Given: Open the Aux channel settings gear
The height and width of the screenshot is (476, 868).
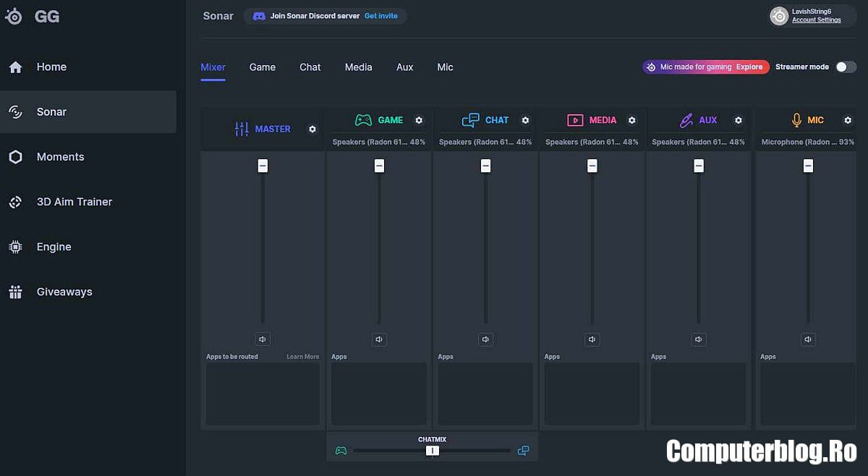Looking at the screenshot, I should pos(739,120).
